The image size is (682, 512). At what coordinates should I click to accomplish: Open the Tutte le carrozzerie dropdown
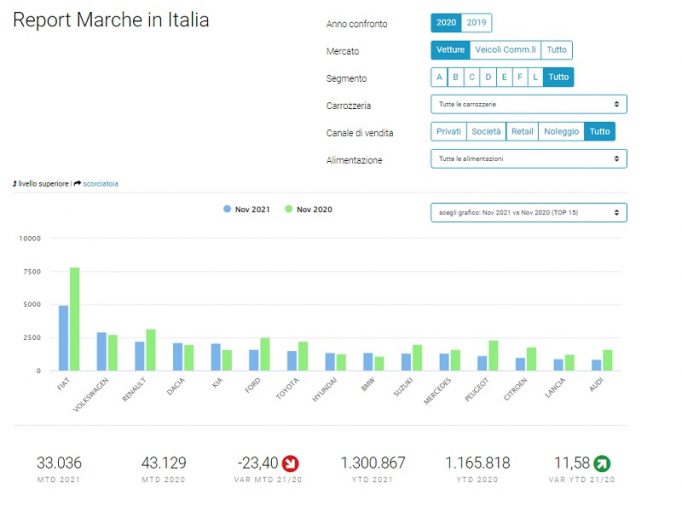point(529,104)
